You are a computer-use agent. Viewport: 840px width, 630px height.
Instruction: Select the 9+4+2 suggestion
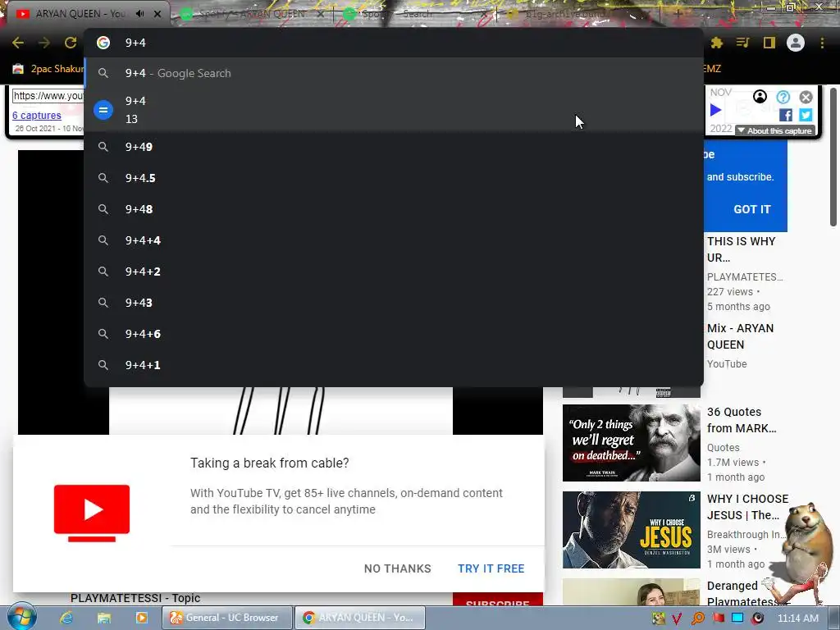[x=394, y=272]
